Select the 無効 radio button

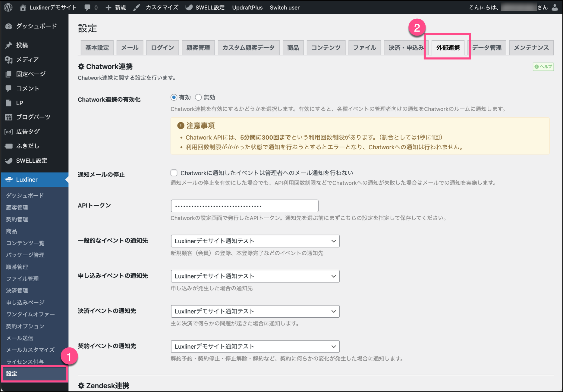coord(198,97)
